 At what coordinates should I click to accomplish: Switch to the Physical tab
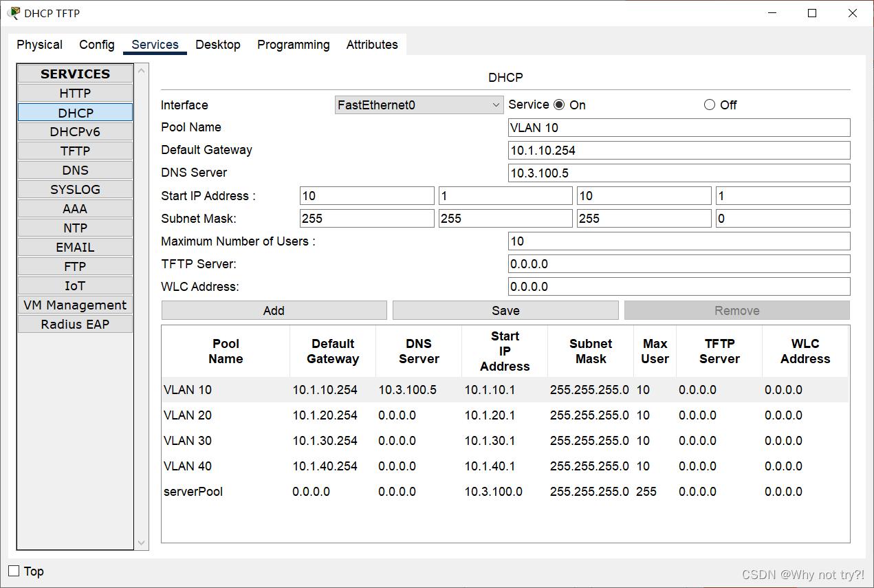(40, 45)
